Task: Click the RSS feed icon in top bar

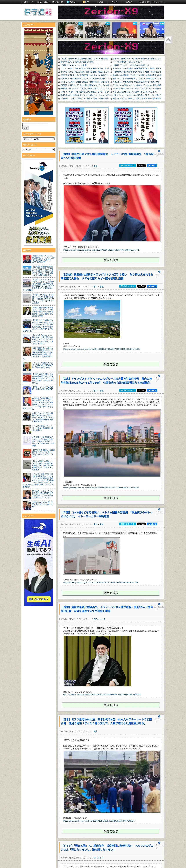Action: pyautogui.click(x=86, y=2)
